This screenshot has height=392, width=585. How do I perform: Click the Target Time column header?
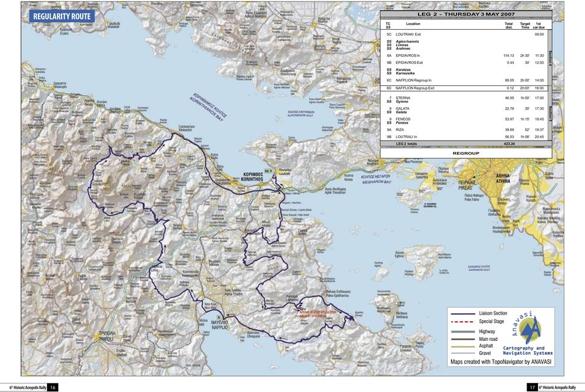[x=525, y=26]
